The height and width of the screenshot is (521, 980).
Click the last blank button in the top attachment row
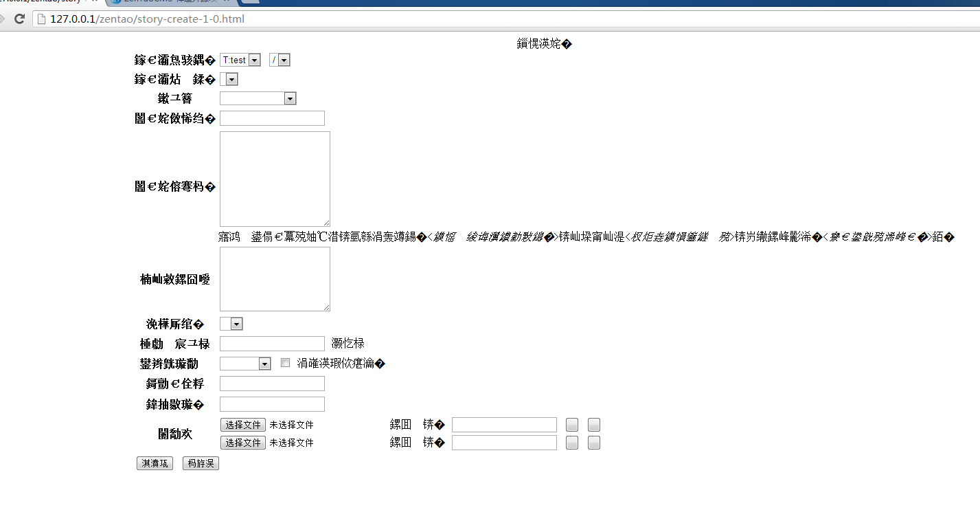(594, 425)
